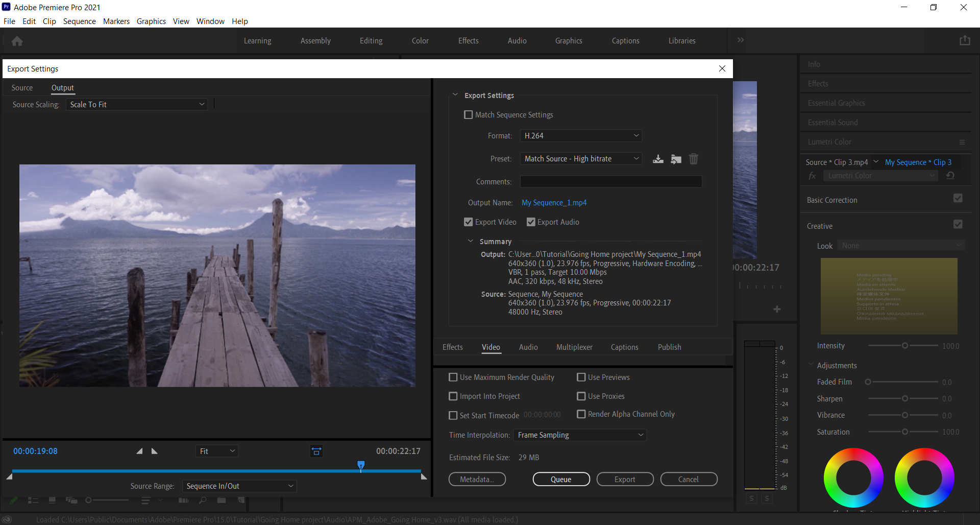
Task: Toggle the aspect ratio correction icon
Action: coord(316,451)
